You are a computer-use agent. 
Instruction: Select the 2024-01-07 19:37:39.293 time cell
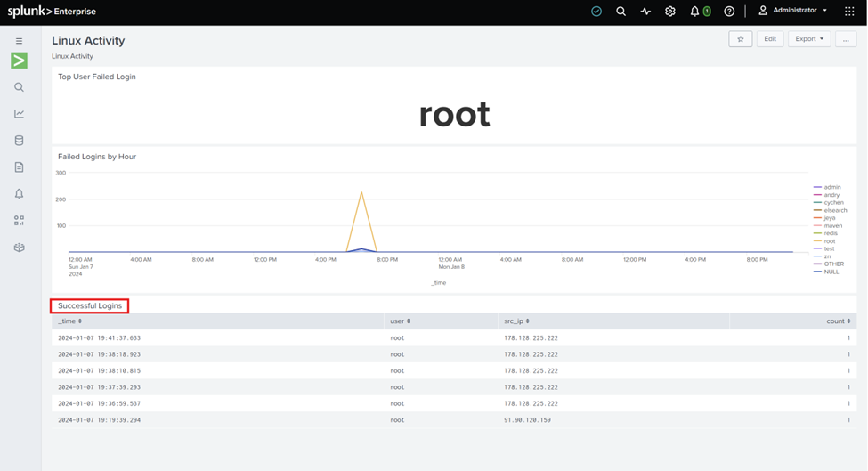pos(99,387)
